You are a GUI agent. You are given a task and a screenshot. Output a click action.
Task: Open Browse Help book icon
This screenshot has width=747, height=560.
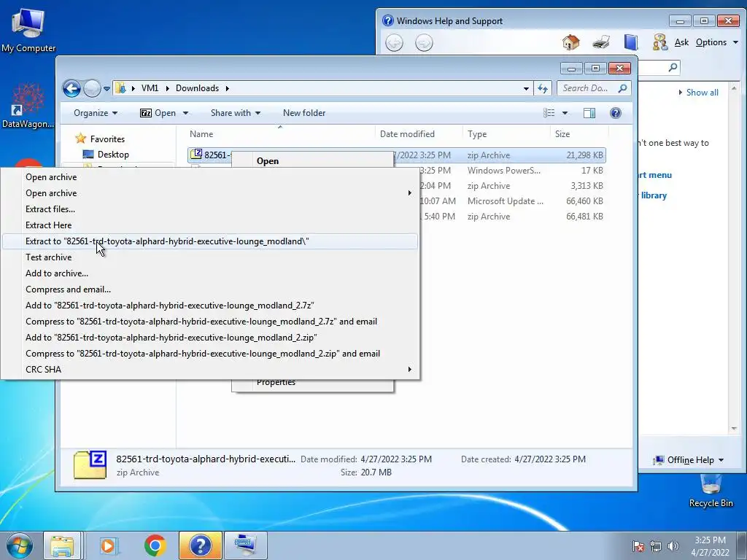[631, 42]
